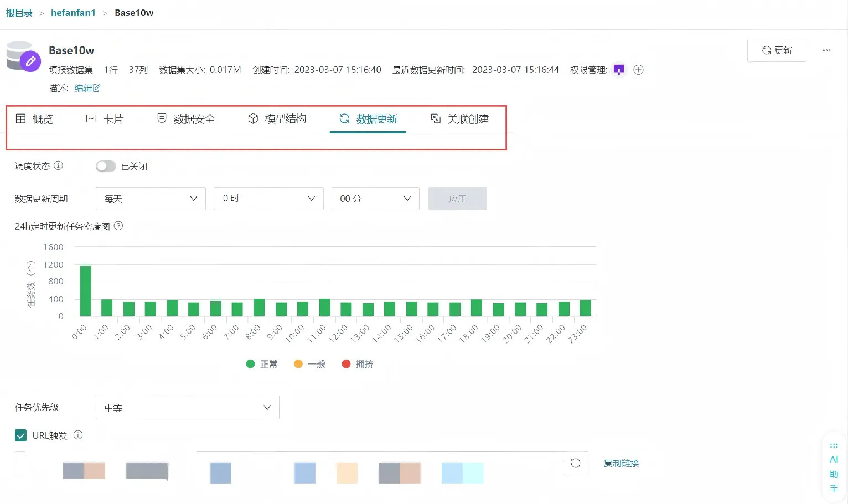Toggle 正常 legend item in chart
The image size is (848, 504).
pos(262,364)
